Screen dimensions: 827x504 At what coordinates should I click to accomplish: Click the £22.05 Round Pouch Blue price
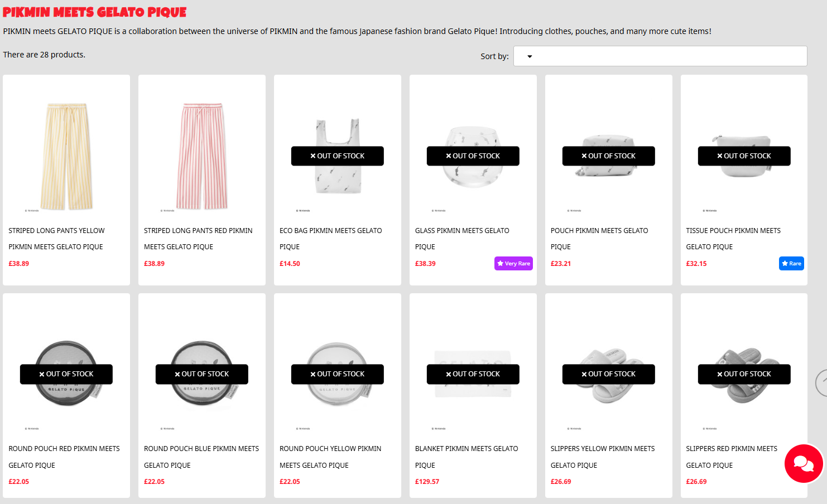point(155,482)
